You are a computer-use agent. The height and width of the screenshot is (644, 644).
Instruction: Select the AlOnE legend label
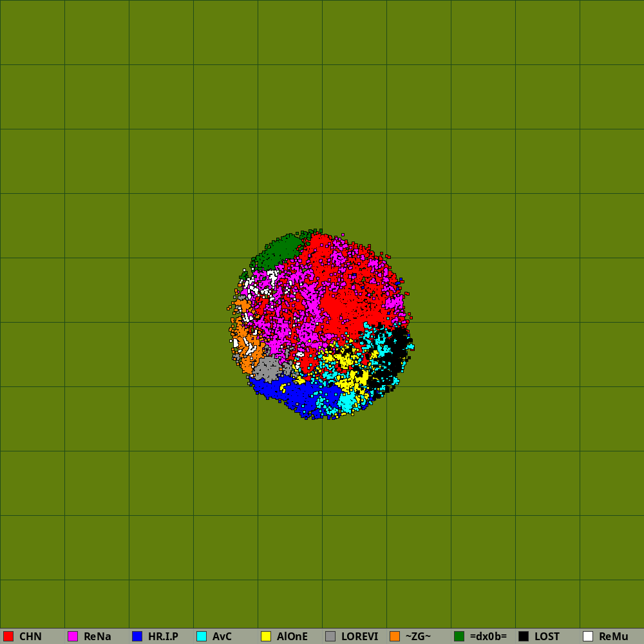coord(292,637)
